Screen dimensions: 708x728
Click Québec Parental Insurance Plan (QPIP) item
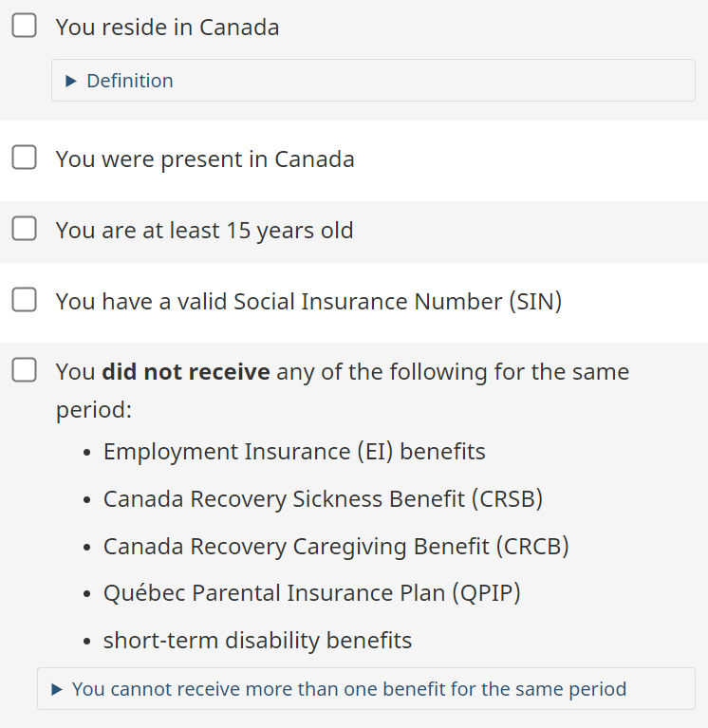coord(311,593)
